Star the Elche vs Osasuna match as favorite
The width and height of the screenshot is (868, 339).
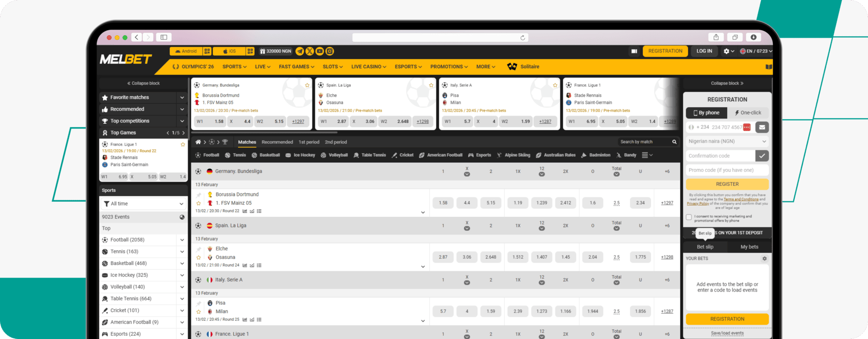pyautogui.click(x=199, y=257)
